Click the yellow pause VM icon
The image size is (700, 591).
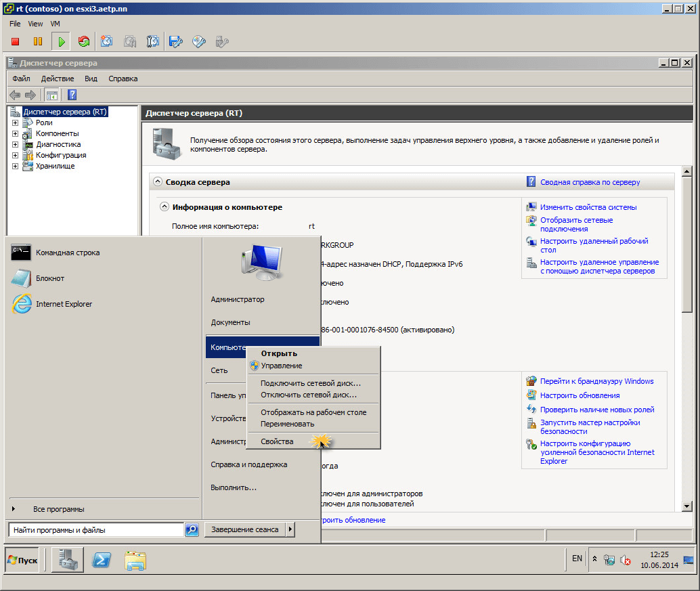(38, 41)
